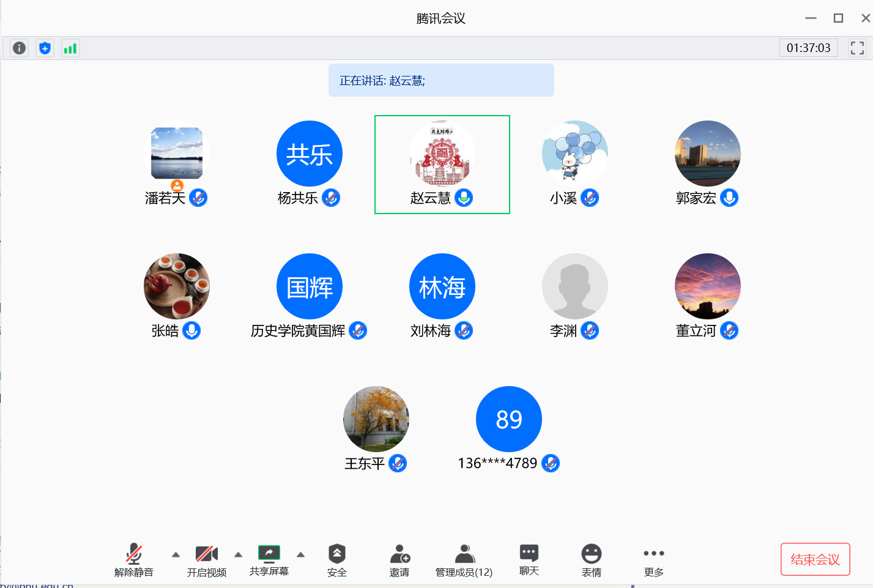The image size is (873, 588).
Task: Check the green network signal icon
Action: point(70,48)
